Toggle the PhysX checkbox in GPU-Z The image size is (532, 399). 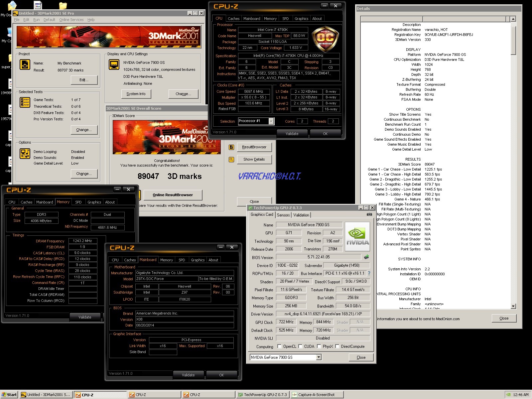[319, 346]
